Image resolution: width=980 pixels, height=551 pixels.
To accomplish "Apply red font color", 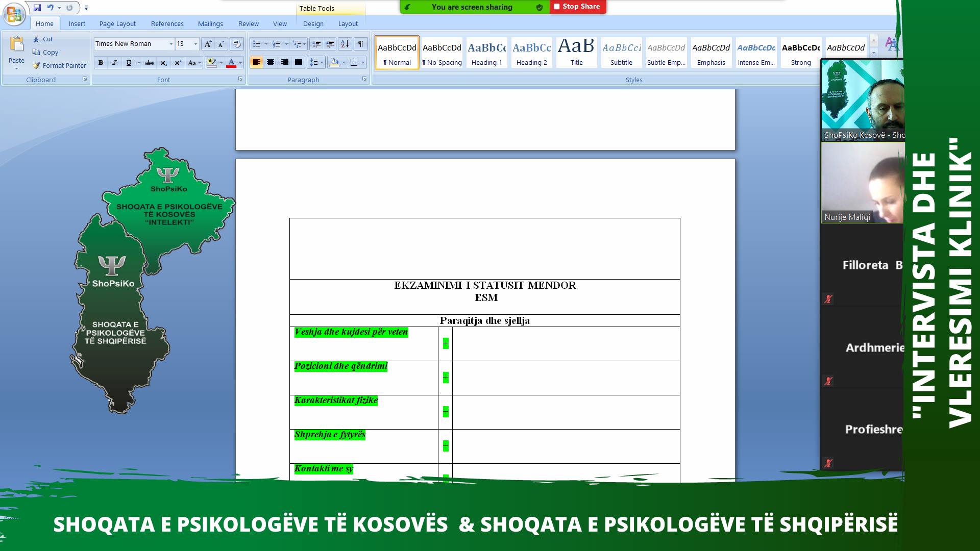I will (231, 63).
